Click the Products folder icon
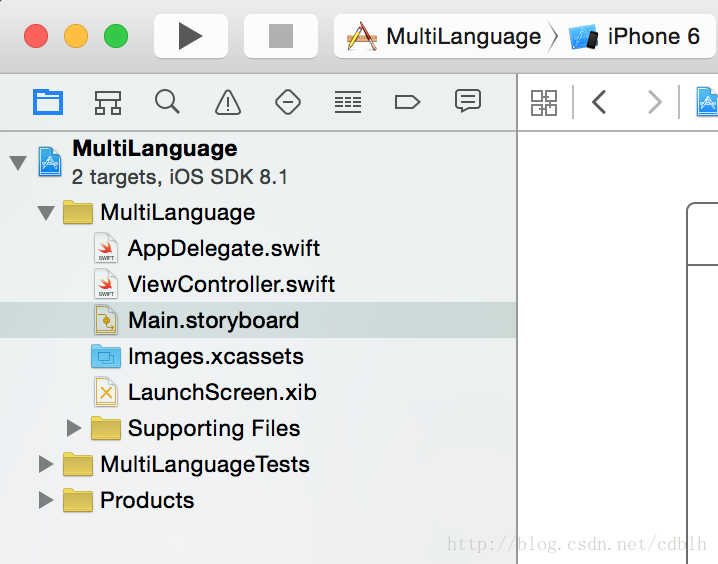This screenshot has width=718, height=564. point(78,500)
